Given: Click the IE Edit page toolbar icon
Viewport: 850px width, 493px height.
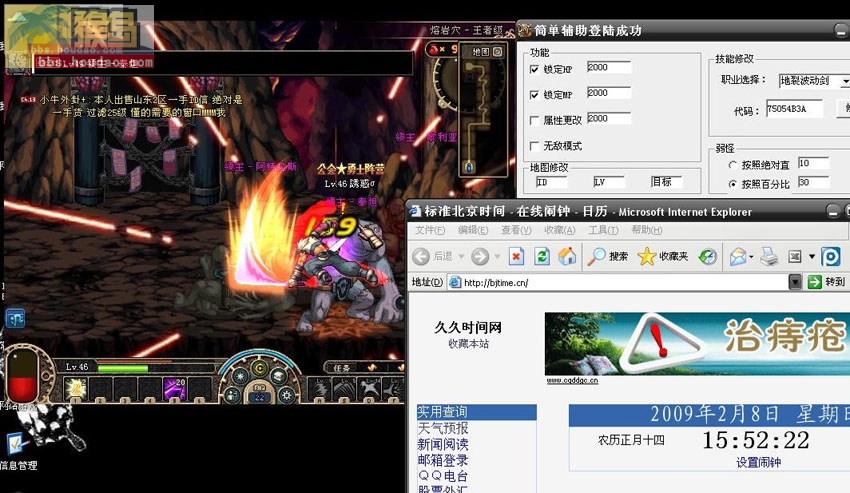Looking at the screenshot, I should [x=795, y=256].
